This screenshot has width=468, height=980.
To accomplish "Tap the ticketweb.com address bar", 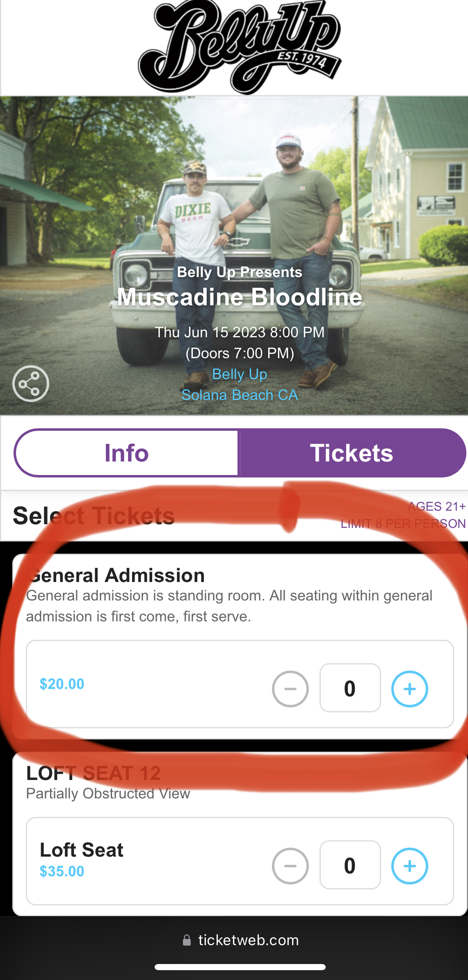I will 248,940.
